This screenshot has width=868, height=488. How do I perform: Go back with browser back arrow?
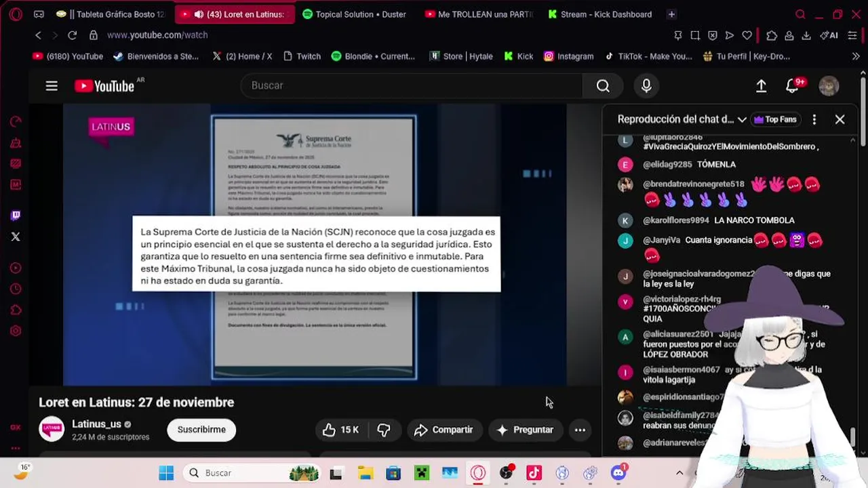point(38,35)
